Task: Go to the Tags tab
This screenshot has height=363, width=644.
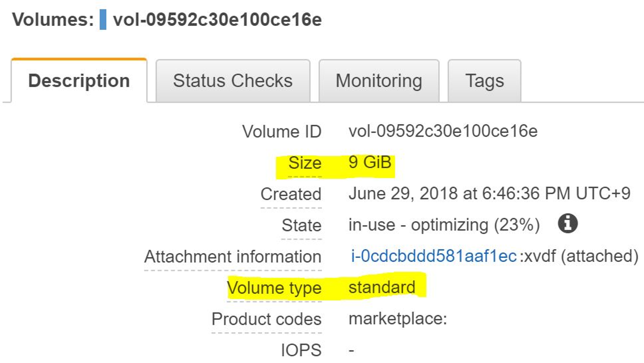Action: coord(484,81)
